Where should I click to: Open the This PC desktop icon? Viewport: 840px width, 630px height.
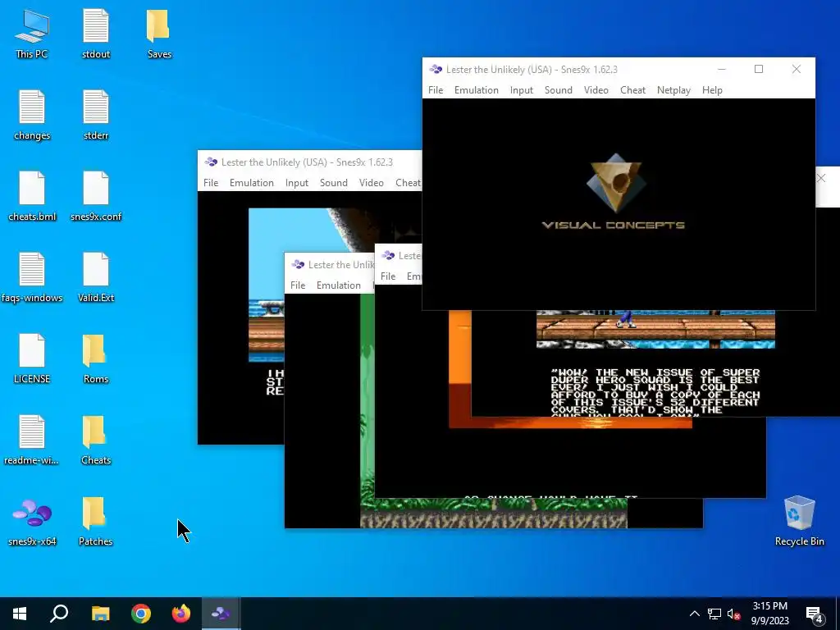click(x=32, y=33)
